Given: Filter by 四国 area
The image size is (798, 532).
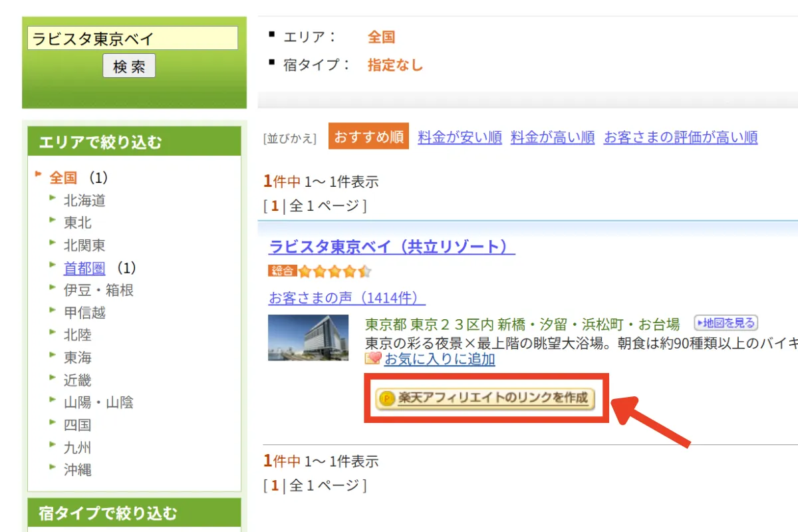Looking at the screenshot, I should (x=78, y=425).
